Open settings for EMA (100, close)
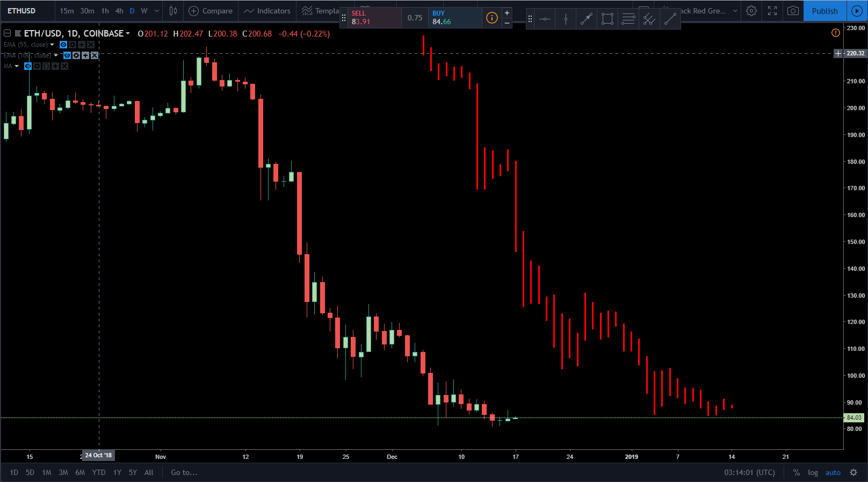Viewport: 868px width, 482px height. pos(76,55)
